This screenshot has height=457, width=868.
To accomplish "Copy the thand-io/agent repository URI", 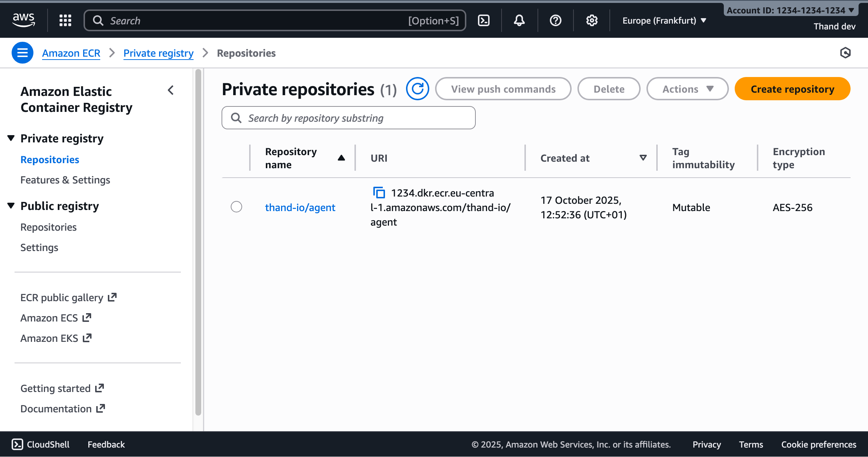I will (x=380, y=193).
